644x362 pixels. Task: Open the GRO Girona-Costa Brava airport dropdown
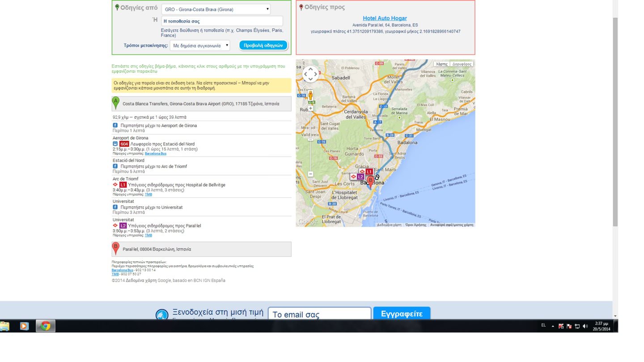(216, 9)
